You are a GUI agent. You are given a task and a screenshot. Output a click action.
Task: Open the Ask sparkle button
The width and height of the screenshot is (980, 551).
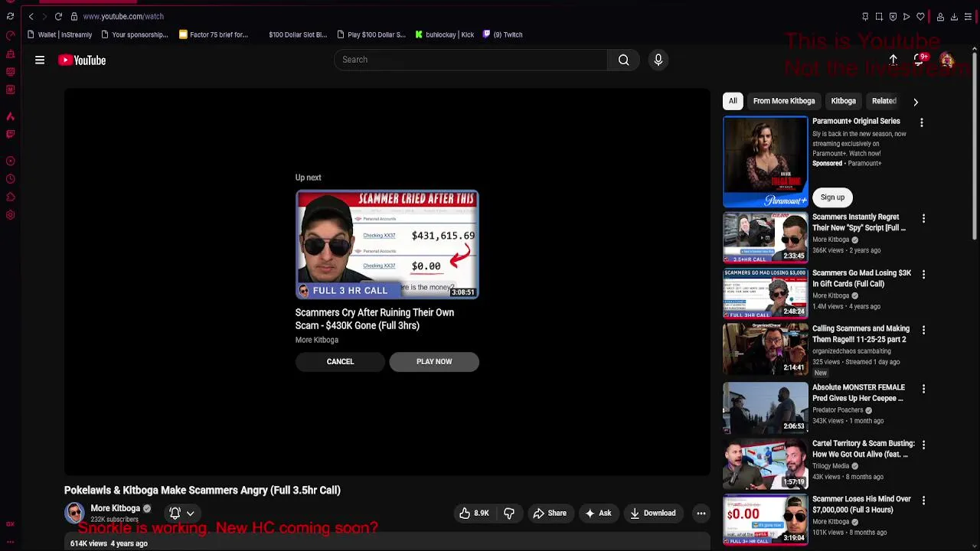pos(598,513)
